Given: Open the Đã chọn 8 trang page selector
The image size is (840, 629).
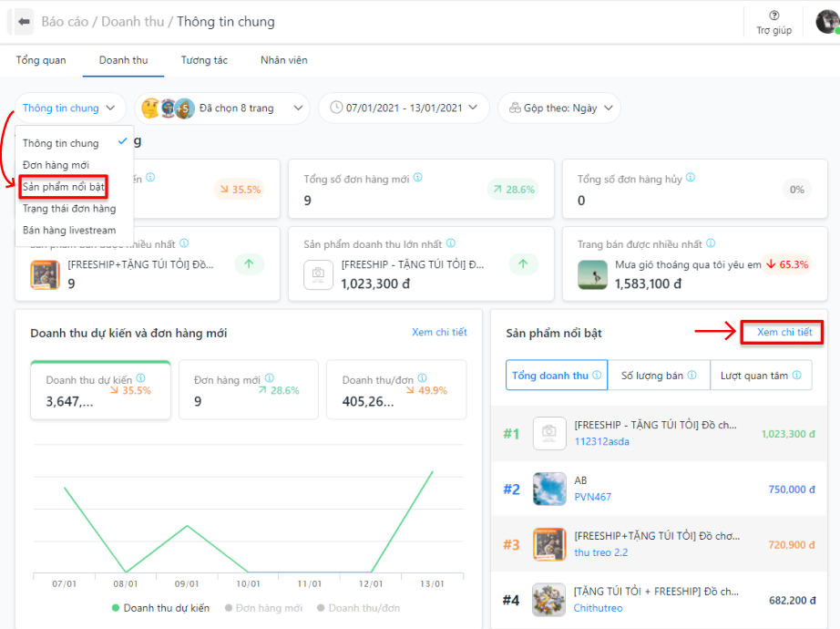Looking at the screenshot, I should (x=221, y=108).
